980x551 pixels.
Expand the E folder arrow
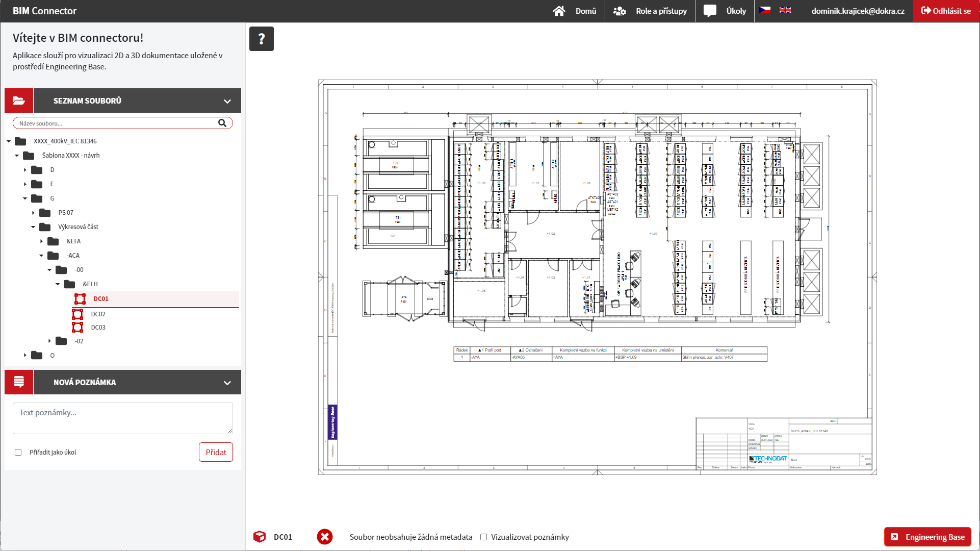[25, 184]
